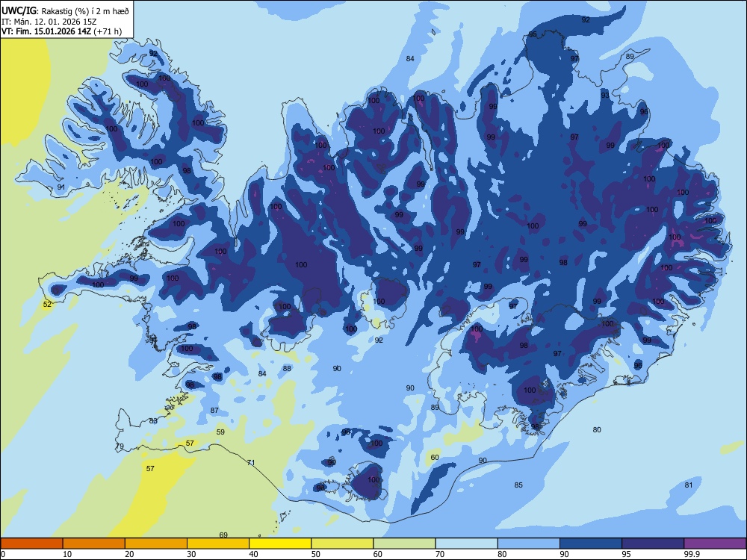This screenshot has width=747, height=560.
Task: Click the map value '80' off the southeast coast
Action: (x=597, y=429)
